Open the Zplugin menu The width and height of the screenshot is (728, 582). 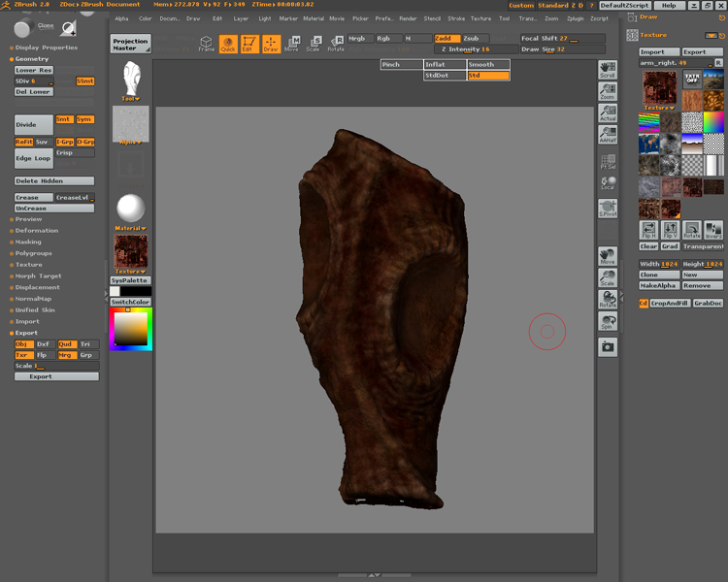[576, 18]
